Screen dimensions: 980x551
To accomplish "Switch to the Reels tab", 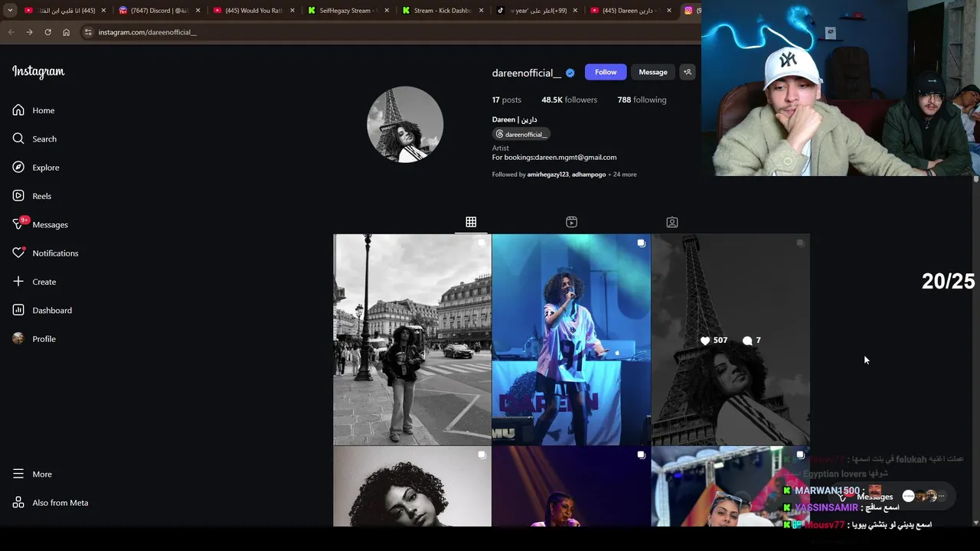I will [571, 222].
